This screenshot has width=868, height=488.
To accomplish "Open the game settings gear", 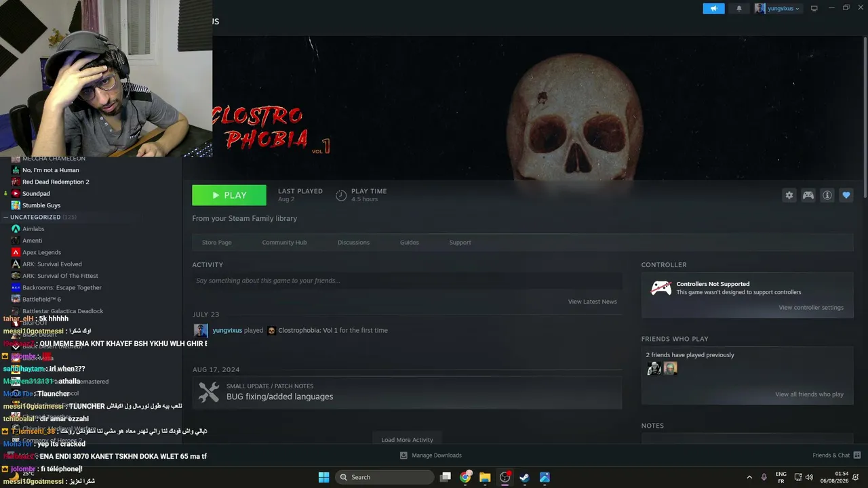I will (x=789, y=195).
